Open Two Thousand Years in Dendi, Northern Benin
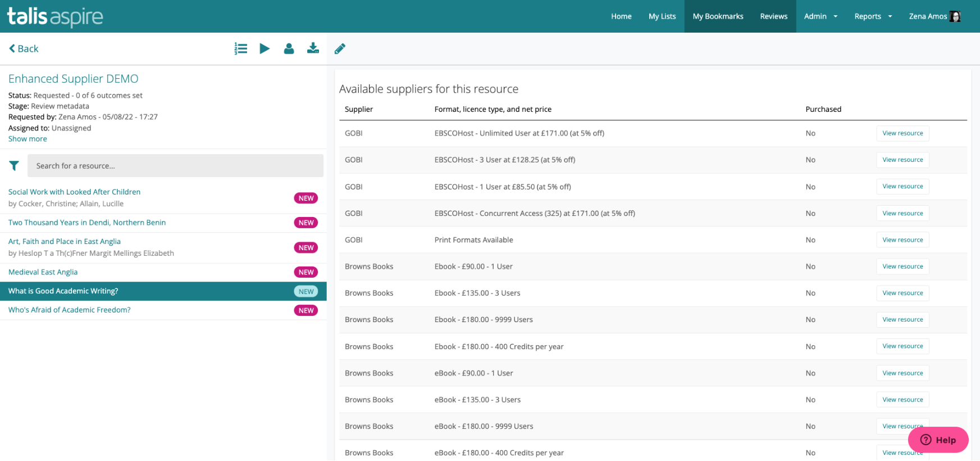This screenshot has height=461, width=980. [x=87, y=223]
